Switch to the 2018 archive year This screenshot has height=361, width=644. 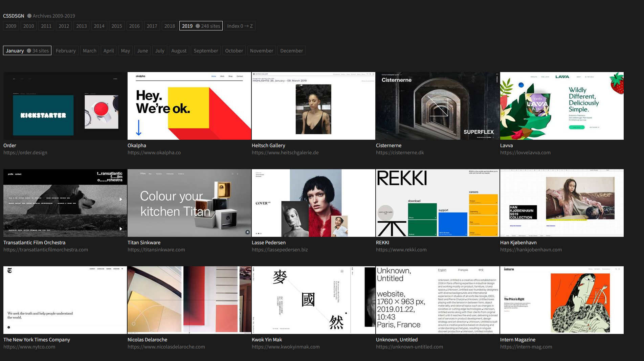click(170, 26)
